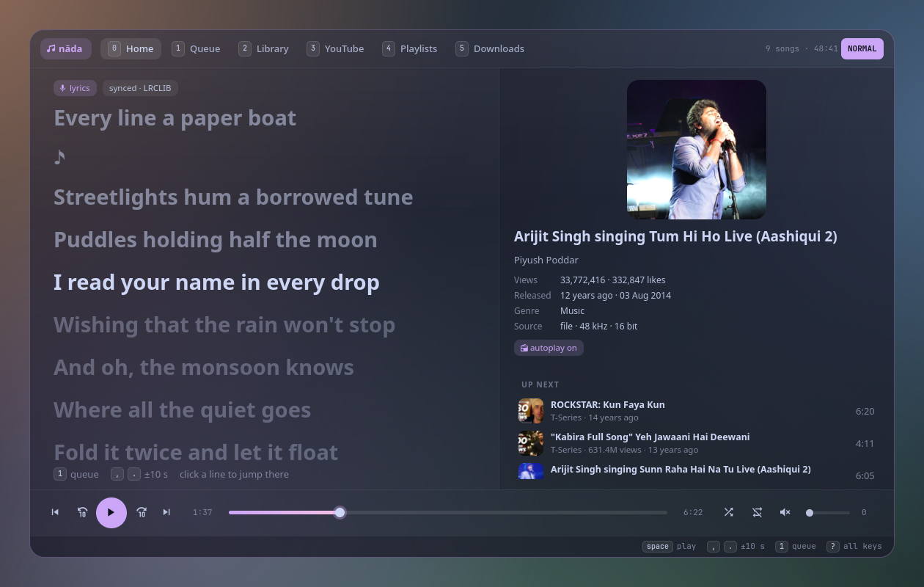Click the total duration 6:22

693,512
